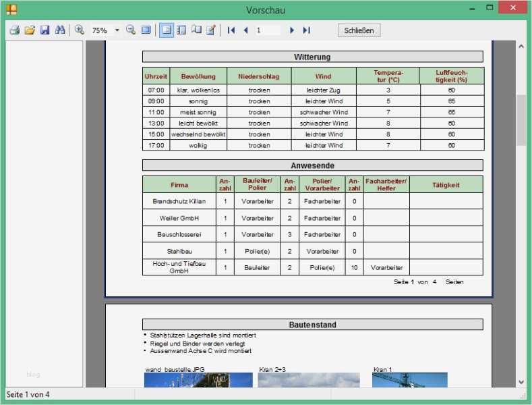Viewport: 532px width, 405px height.
Task: Click bullet 'Aussenwand Achse C wird montiert'
Action: [x=200, y=350]
